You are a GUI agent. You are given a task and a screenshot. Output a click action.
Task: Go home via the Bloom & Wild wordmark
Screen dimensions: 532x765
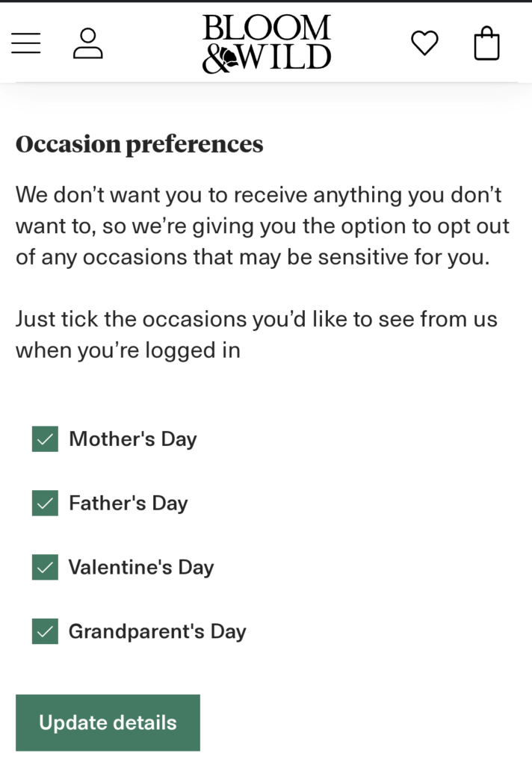[x=266, y=42]
